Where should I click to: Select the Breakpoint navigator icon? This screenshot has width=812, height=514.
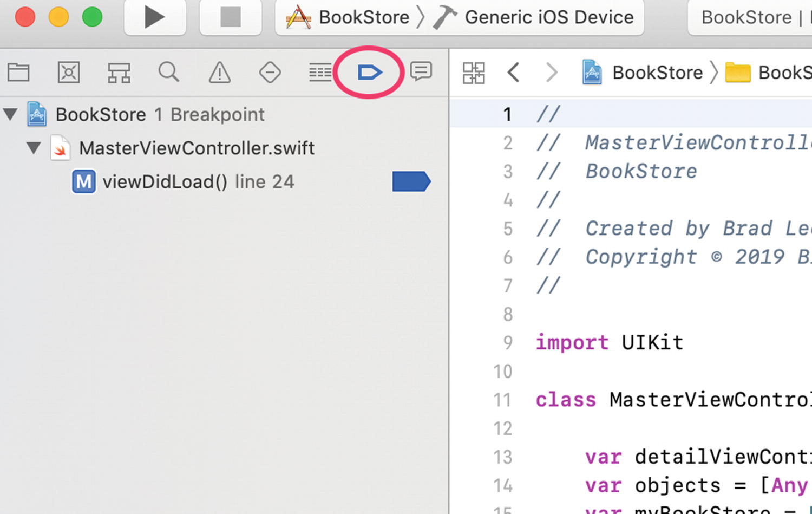coord(370,72)
